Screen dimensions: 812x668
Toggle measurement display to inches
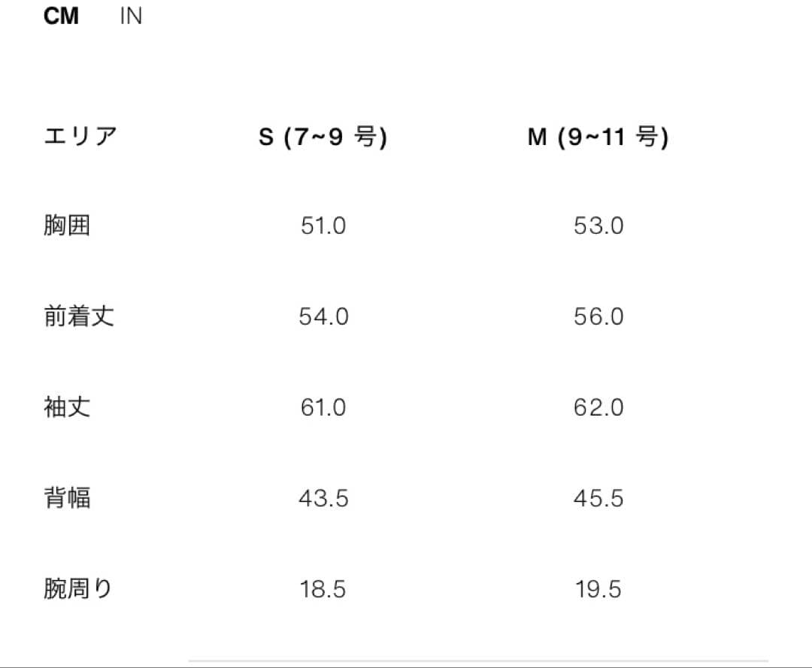132,16
